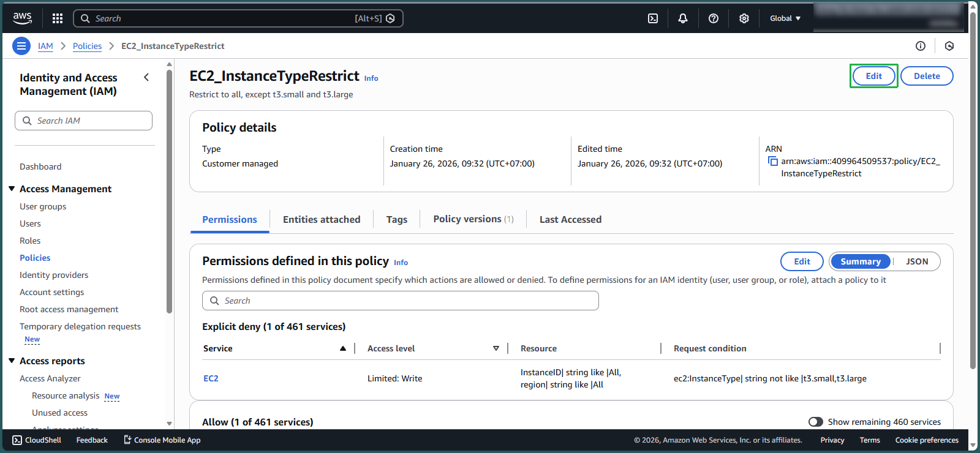Viewport: 980px width, 453px height.
Task: Open the notifications bell
Action: [683, 18]
